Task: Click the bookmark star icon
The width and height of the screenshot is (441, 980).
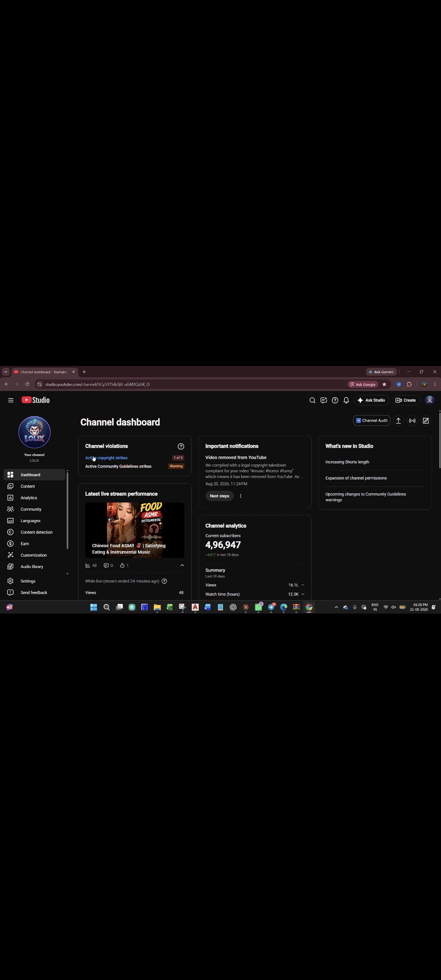Action: click(x=384, y=384)
